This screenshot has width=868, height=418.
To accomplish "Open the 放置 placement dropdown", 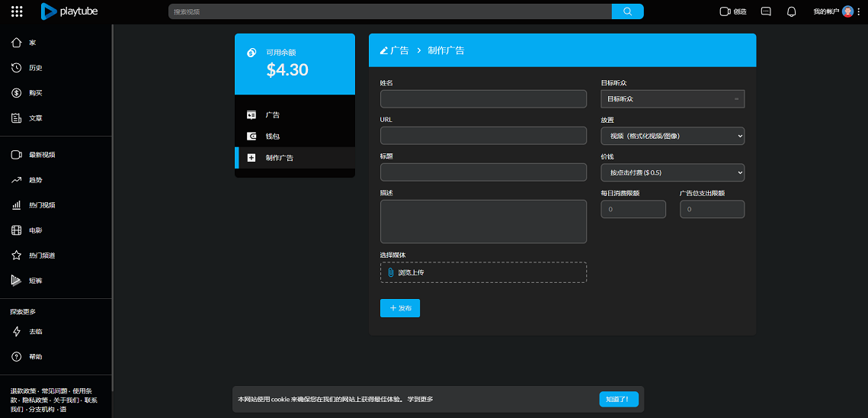I will (672, 136).
